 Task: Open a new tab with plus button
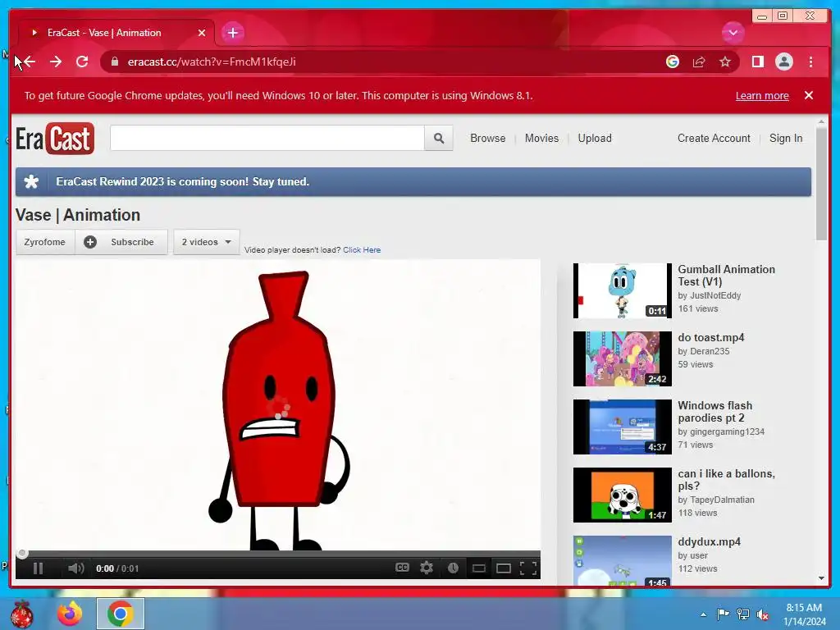click(232, 33)
